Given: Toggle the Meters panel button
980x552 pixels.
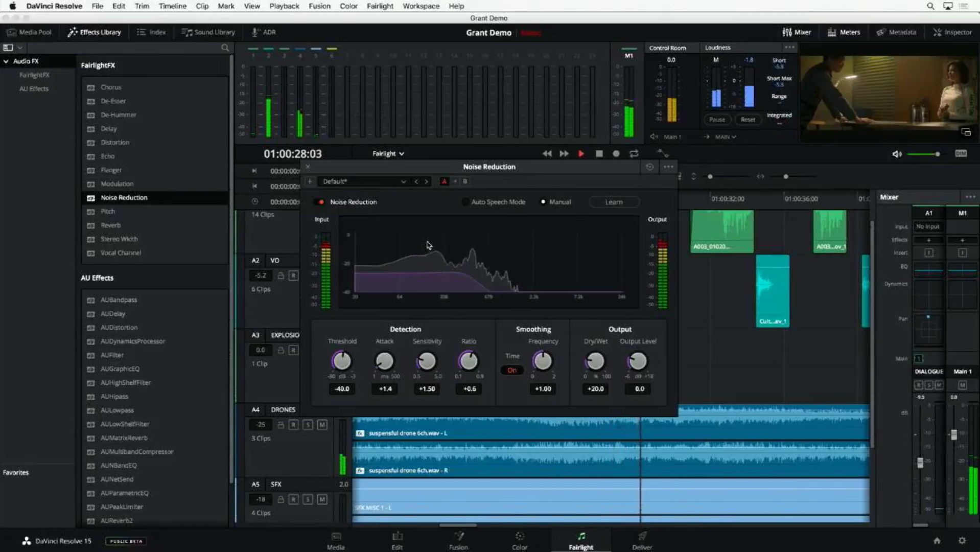Looking at the screenshot, I should (x=844, y=32).
